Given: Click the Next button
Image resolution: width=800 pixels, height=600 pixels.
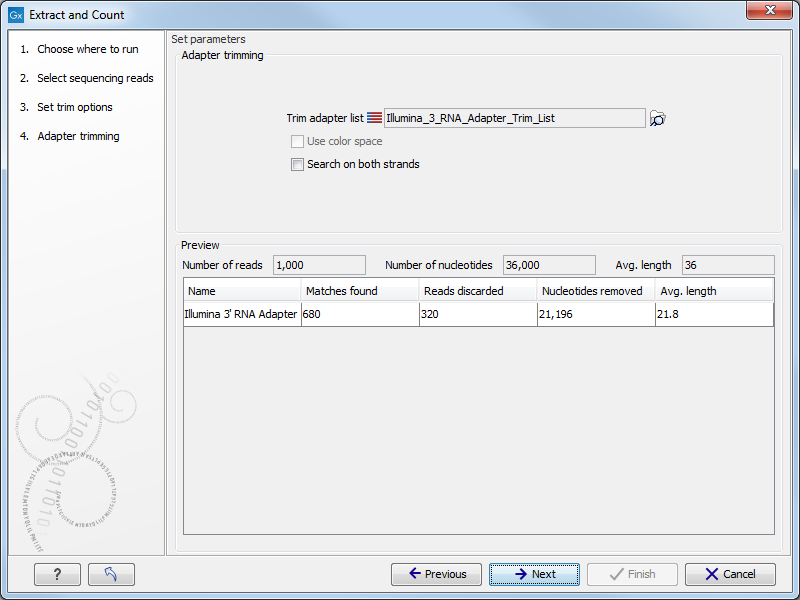Looking at the screenshot, I should click(x=534, y=574).
